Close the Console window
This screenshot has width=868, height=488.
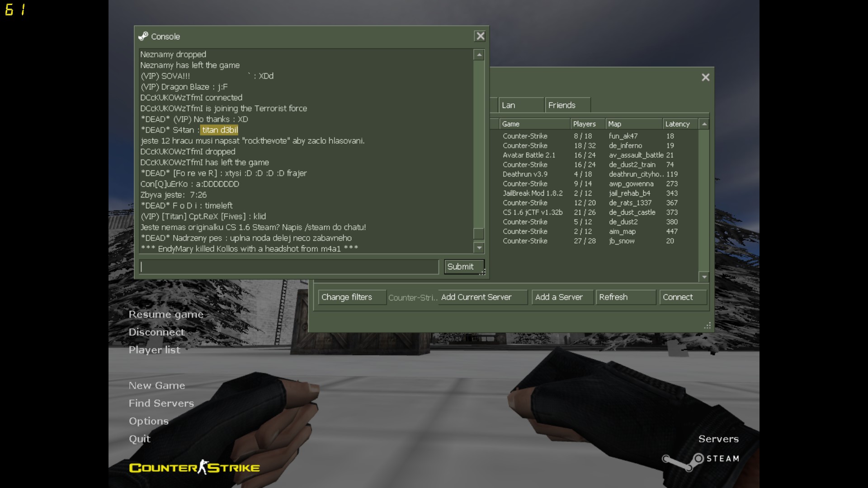pos(480,36)
